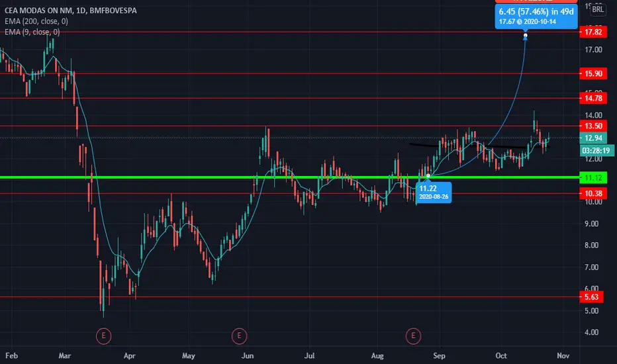Click the BRL currency button
Image resolution: width=617 pixels, height=364 pixels.
point(598,9)
